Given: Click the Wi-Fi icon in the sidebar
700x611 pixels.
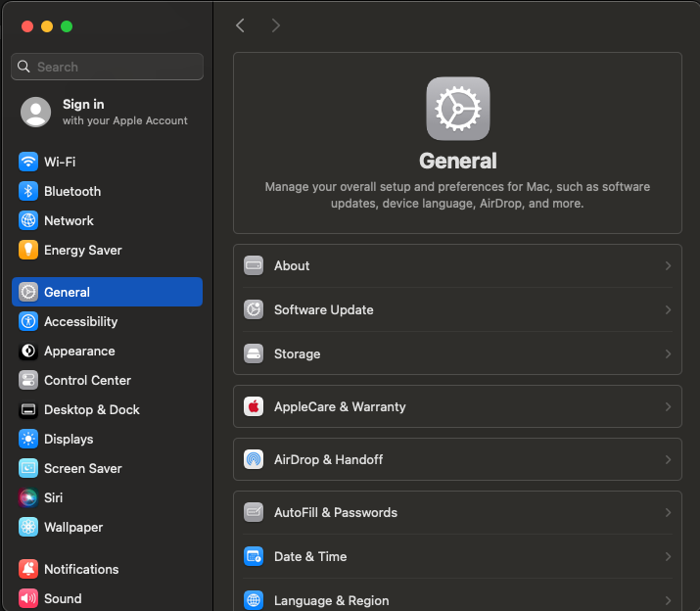Looking at the screenshot, I should 28,162.
